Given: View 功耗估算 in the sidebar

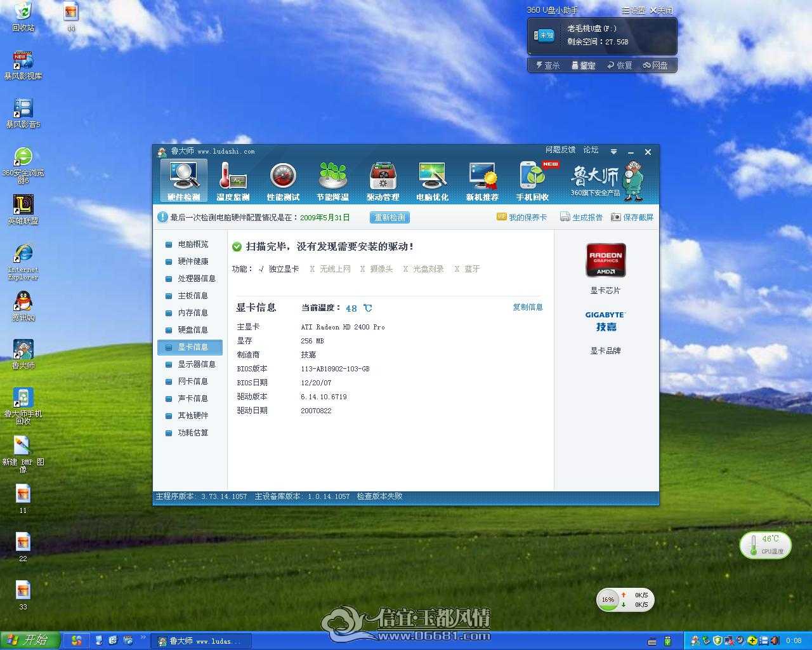Looking at the screenshot, I should point(193,433).
